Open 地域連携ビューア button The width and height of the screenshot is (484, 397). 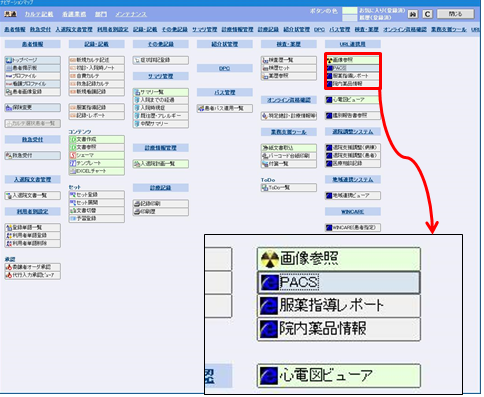353,196
